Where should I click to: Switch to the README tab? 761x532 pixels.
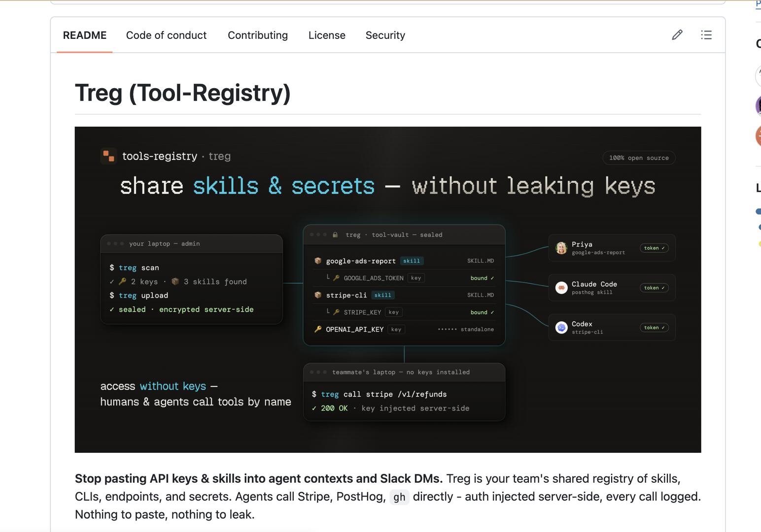(x=85, y=35)
